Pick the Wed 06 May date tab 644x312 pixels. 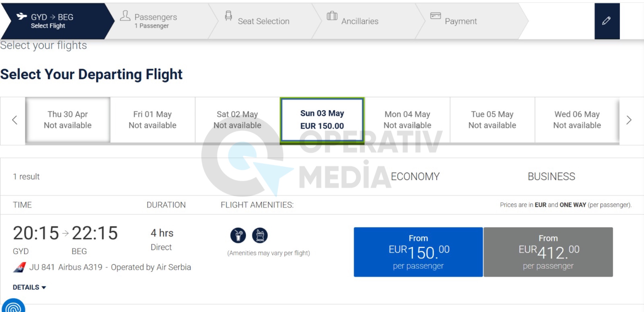[x=577, y=120]
